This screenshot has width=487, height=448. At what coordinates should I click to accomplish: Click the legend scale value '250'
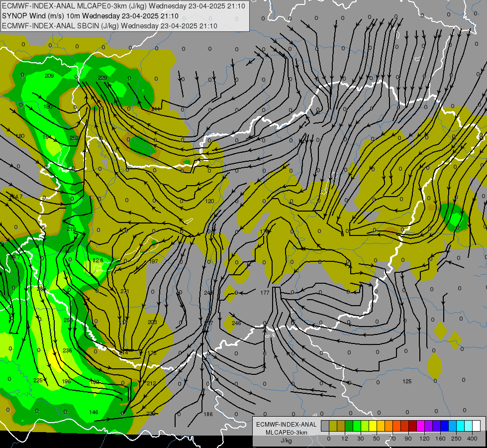tap(456, 439)
